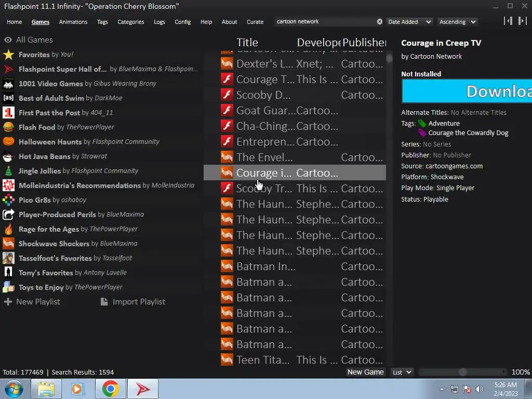Select Tasselfoot's Favorites avatar icon
The width and height of the screenshot is (532, 399).
[x=8, y=258]
